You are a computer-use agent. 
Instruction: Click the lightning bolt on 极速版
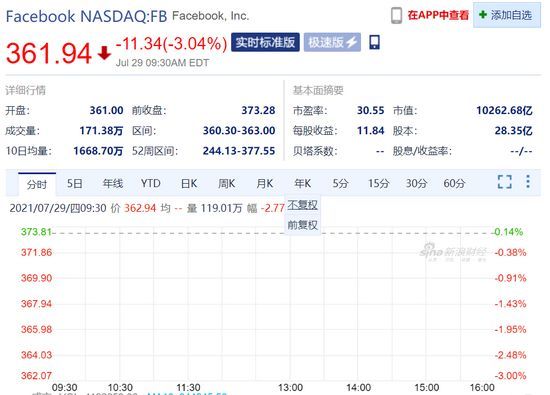point(351,42)
